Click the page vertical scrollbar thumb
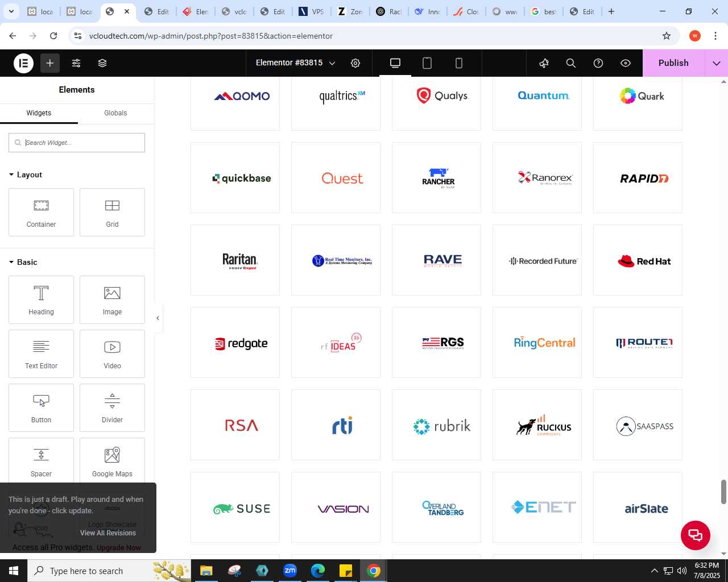Viewport: 728px width, 582px height. tap(723, 492)
